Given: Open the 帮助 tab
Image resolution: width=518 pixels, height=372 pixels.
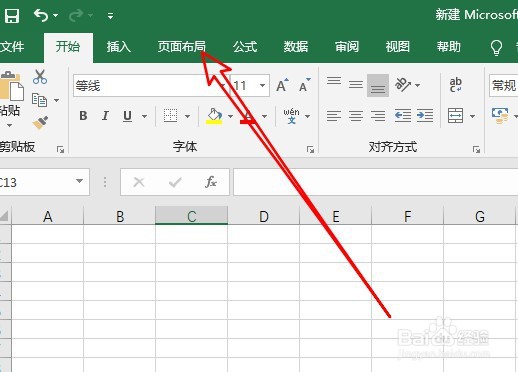Looking at the screenshot, I should click(x=449, y=47).
